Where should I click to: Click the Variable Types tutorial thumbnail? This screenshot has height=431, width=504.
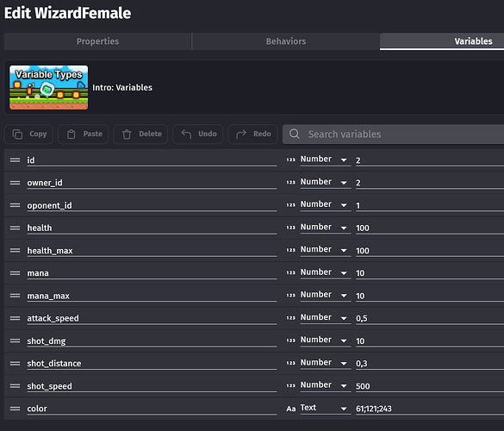click(x=48, y=87)
